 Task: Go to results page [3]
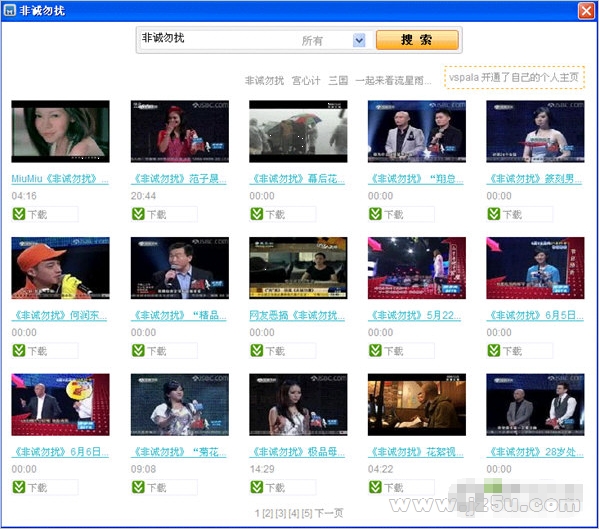[x=281, y=513]
